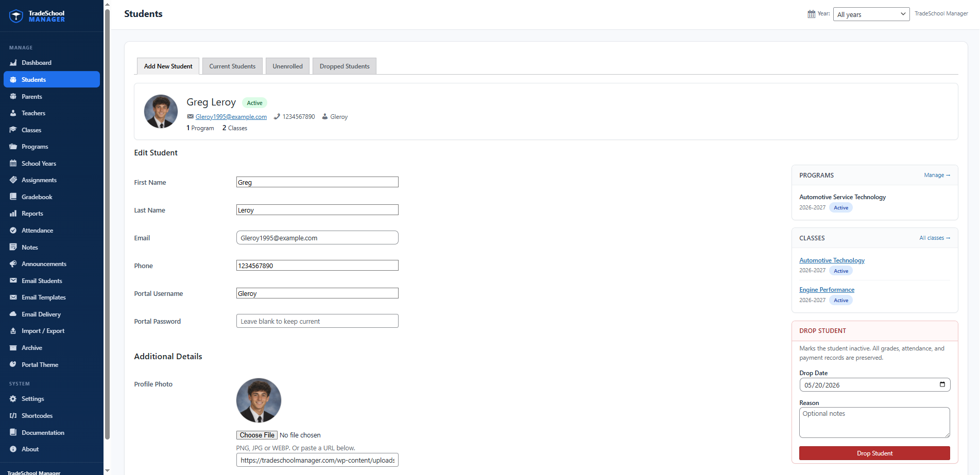The image size is (980, 475).
Task: Click the School Years calendar icon
Action: click(x=13, y=163)
